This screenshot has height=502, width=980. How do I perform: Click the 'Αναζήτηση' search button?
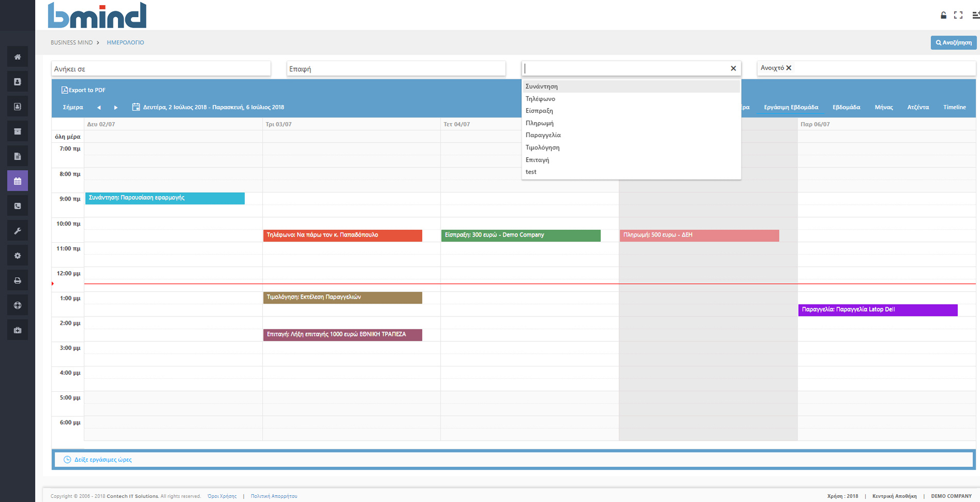pyautogui.click(x=953, y=43)
